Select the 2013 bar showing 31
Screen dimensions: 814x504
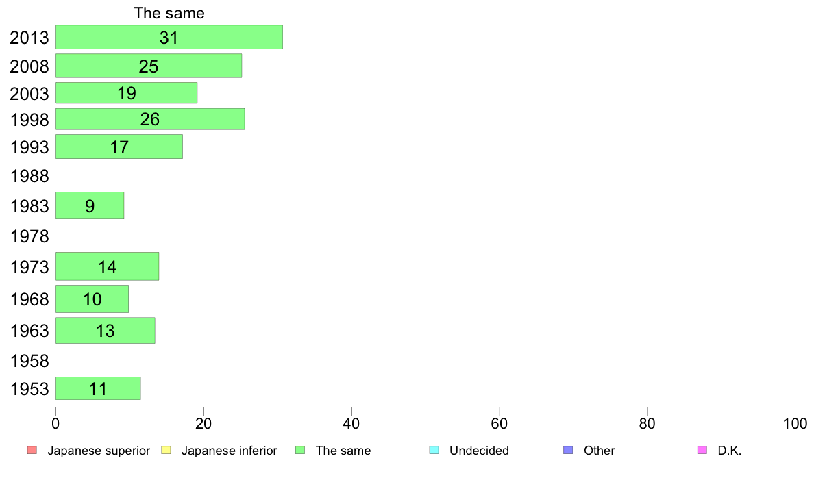click(x=169, y=37)
